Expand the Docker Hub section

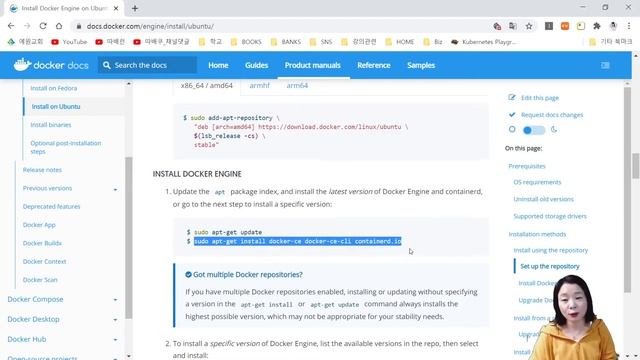pyautogui.click(x=115, y=340)
